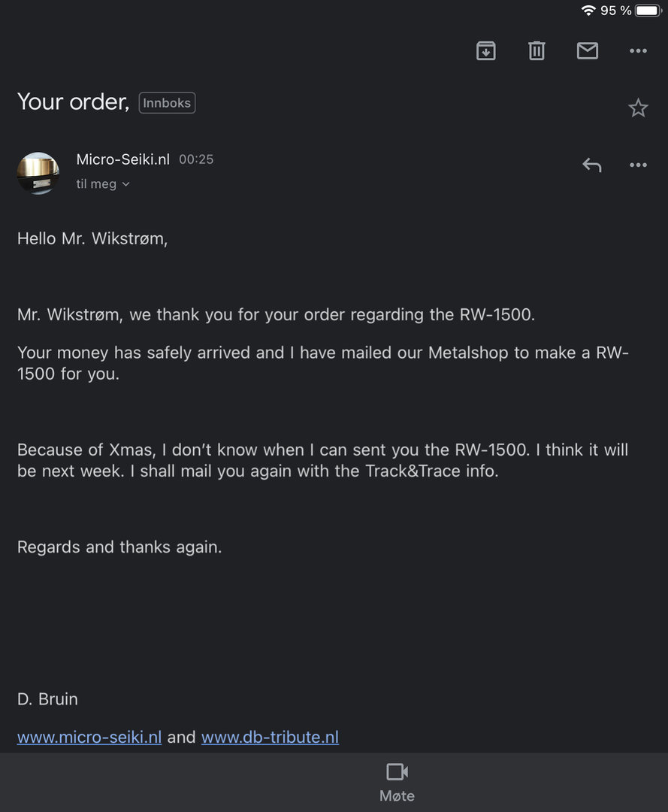668x812 pixels.
Task: Tap the "D. Bruin" signature text
Action: pyautogui.click(x=47, y=699)
